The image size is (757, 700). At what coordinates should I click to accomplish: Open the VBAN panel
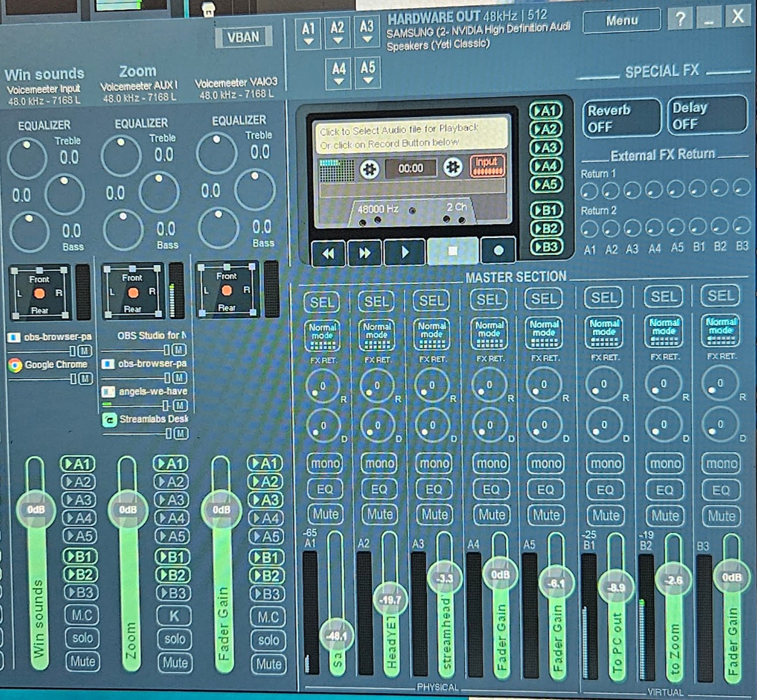244,36
